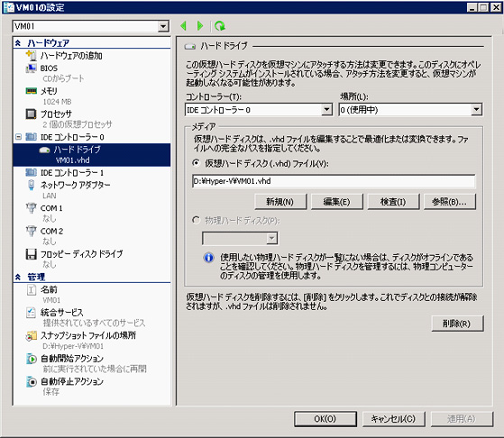Image resolution: width=504 pixels, height=438 pixels.
Task: Click the green refresh icon
Action: [x=220, y=26]
